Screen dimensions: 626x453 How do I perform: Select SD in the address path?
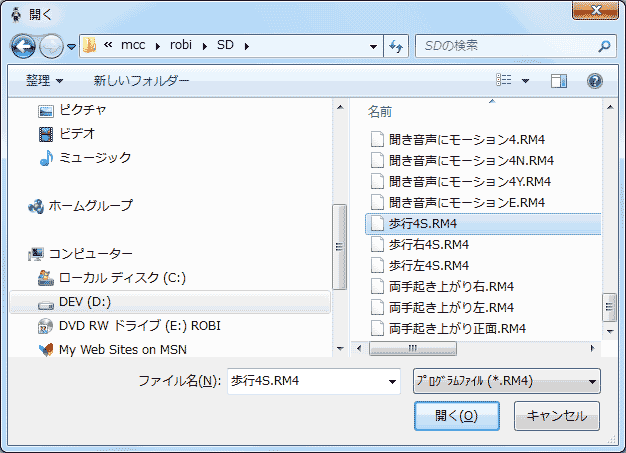click(225, 45)
